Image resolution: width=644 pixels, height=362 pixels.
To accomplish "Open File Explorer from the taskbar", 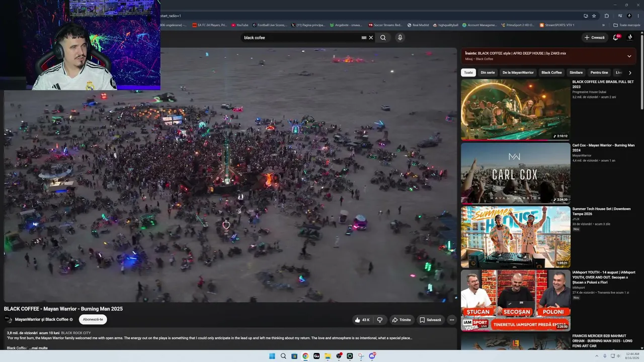I will [x=328, y=356].
